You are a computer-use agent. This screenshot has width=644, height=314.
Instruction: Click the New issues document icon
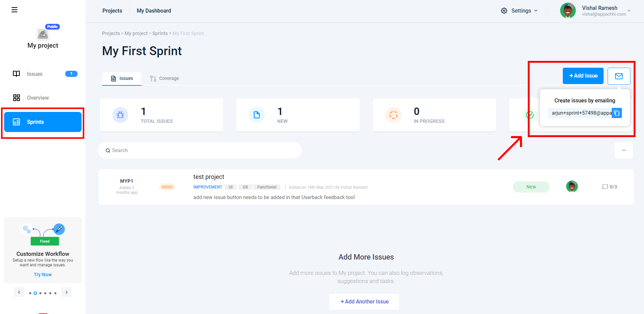pos(257,115)
